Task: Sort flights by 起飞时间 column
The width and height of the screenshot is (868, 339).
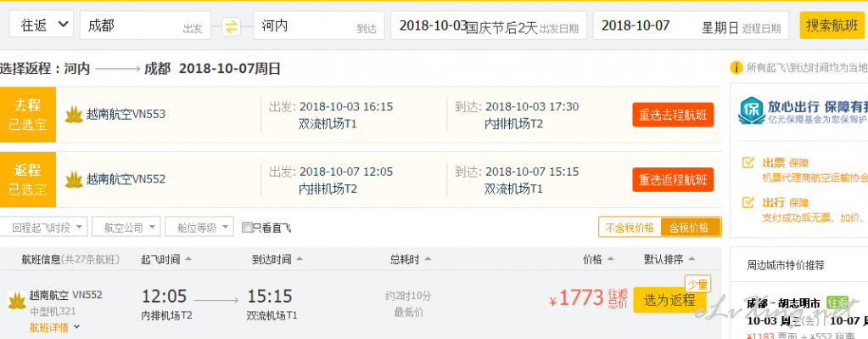Action: pos(166,259)
